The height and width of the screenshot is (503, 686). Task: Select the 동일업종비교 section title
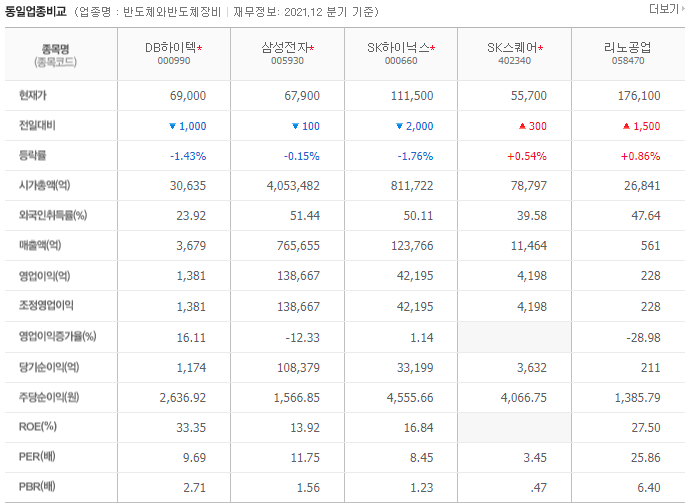pos(35,11)
